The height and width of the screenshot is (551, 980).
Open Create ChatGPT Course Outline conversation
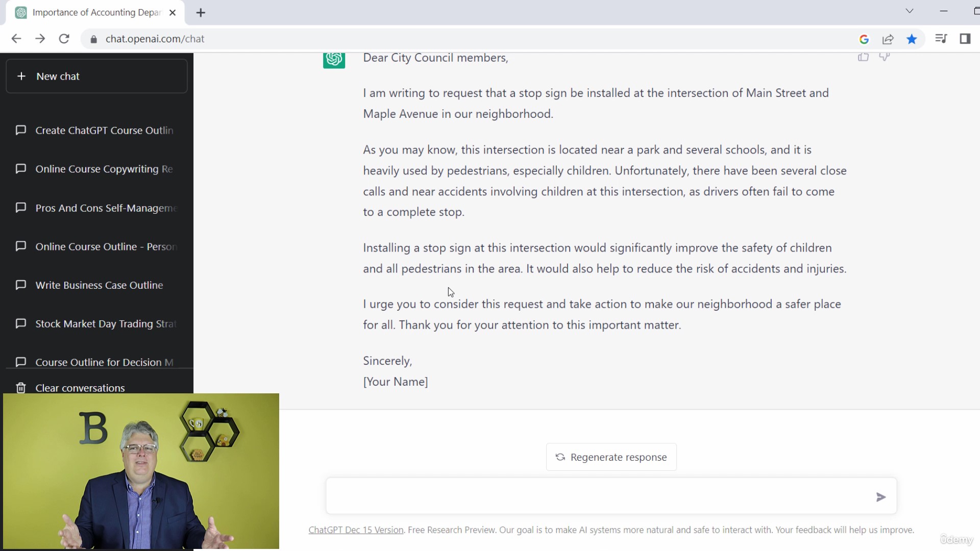point(96,131)
